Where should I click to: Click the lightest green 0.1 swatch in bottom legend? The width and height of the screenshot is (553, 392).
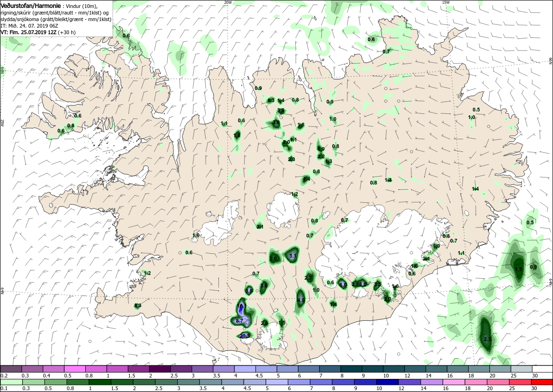coord(11,383)
